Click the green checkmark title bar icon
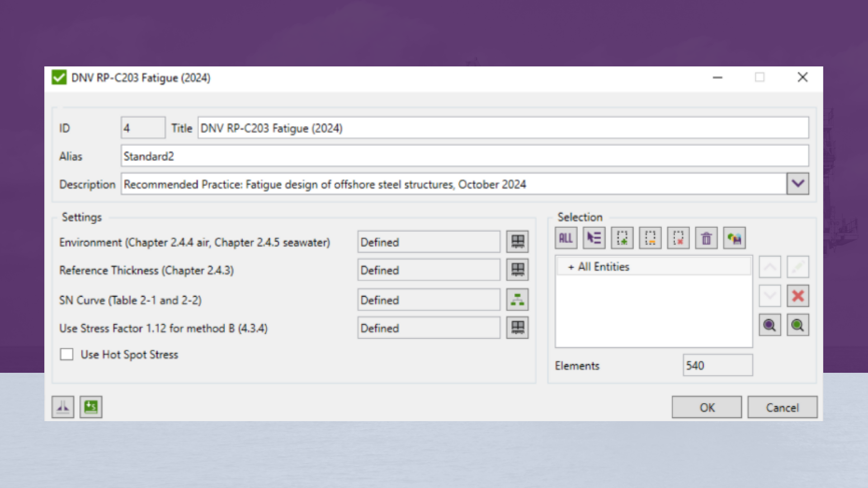The image size is (868, 488). [59, 77]
